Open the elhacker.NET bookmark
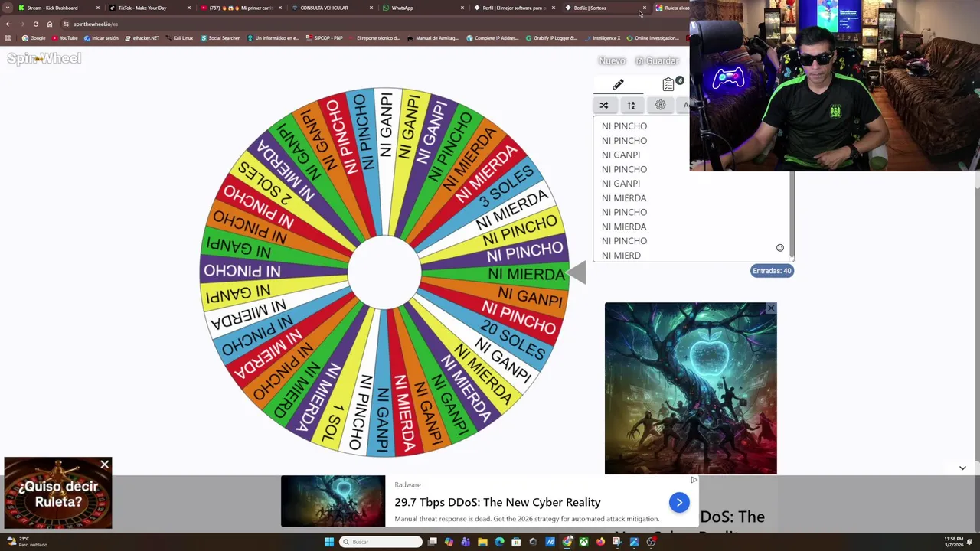 142,38
